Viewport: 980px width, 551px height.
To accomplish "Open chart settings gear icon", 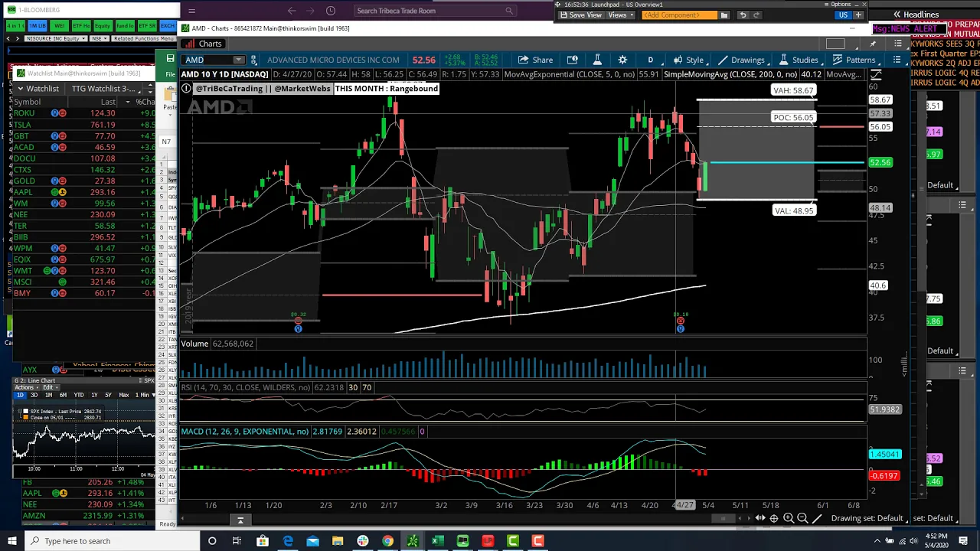I will [622, 60].
